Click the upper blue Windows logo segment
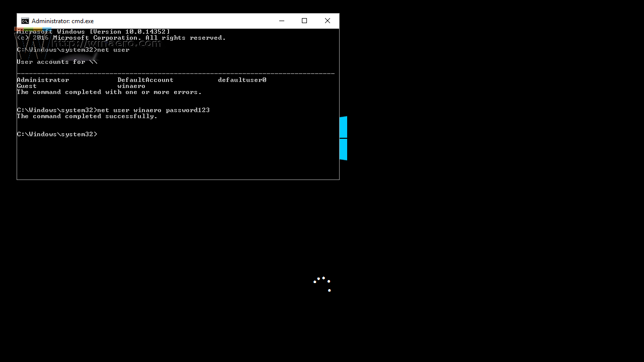The width and height of the screenshot is (644, 362). (343, 127)
